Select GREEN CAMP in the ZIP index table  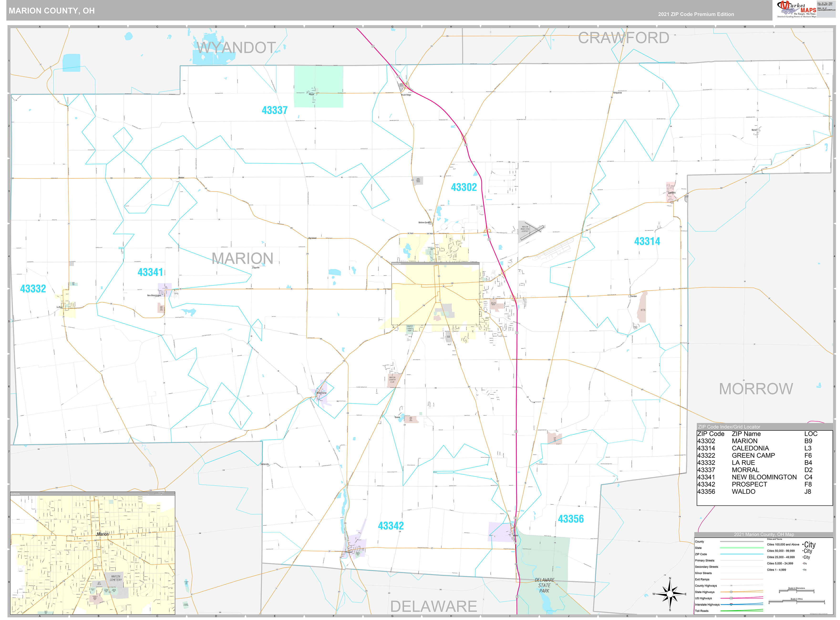(x=753, y=455)
